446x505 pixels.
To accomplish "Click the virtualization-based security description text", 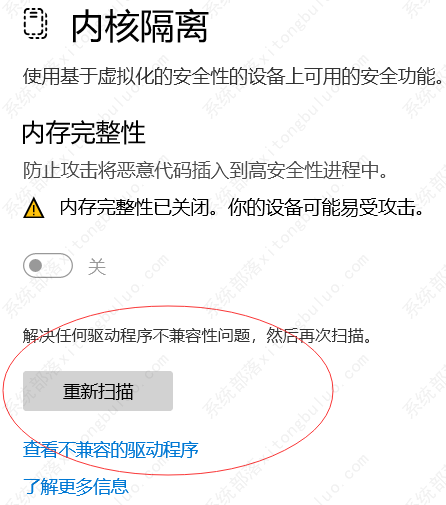I will [232, 76].
